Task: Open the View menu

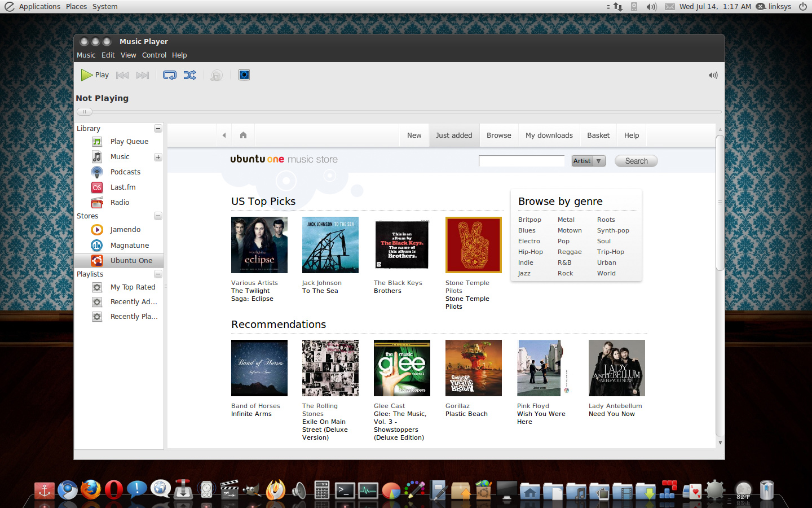Action: [x=129, y=55]
